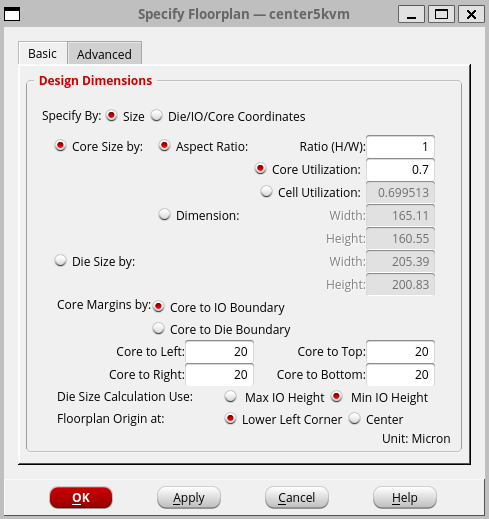Select Die/IO/Core Coordinates radio option
The width and height of the screenshot is (489, 519).
click(x=156, y=116)
